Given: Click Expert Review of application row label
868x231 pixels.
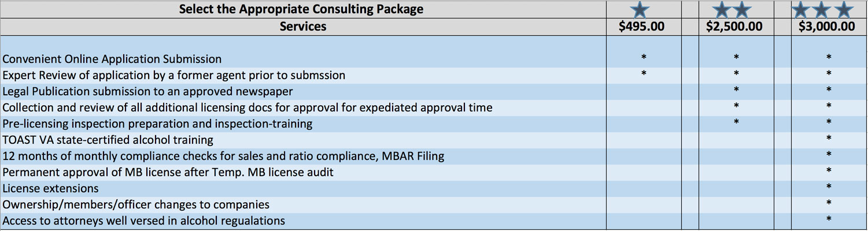Looking at the screenshot, I should (x=173, y=75).
